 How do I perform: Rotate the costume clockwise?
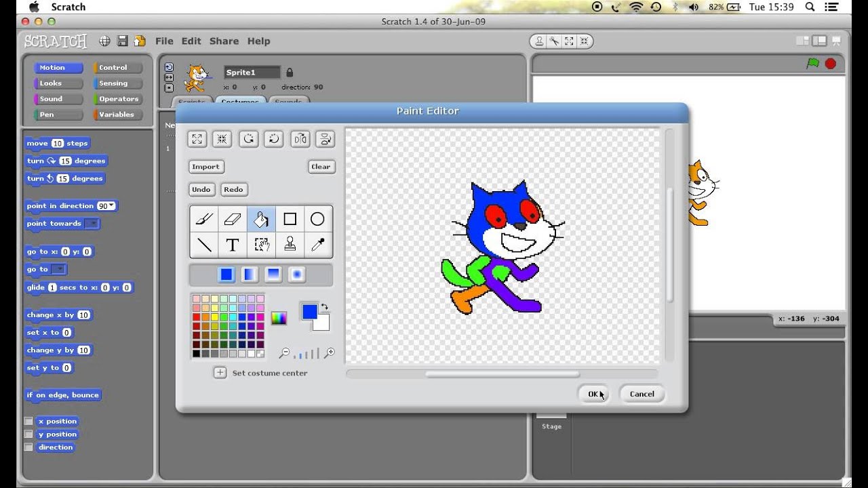coord(273,139)
